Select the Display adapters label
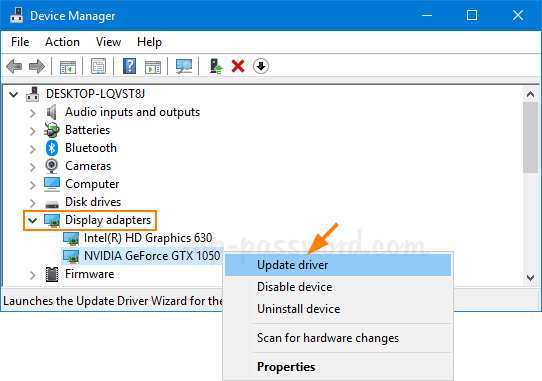 108,220
